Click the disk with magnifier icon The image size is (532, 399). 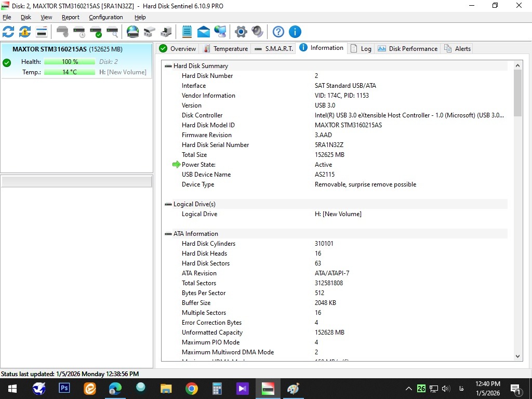coord(112,32)
